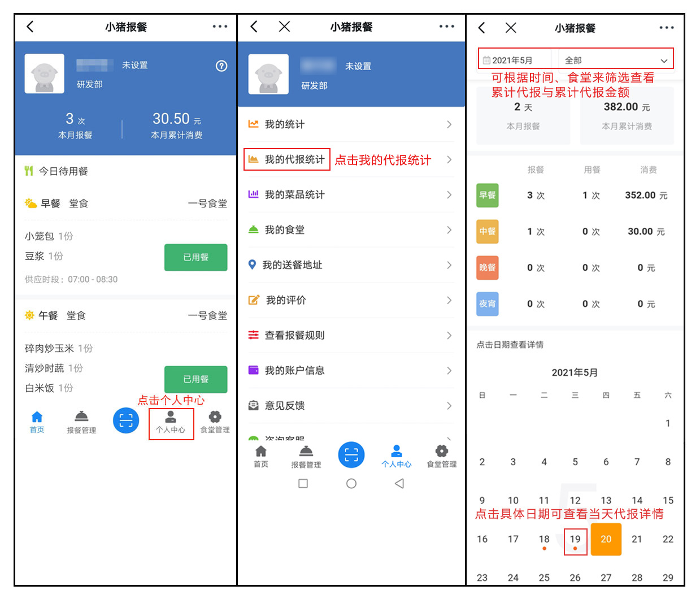The width and height of the screenshot is (700, 603).
Task: Tap breakfast 已用餐 button
Action: click(195, 257)
